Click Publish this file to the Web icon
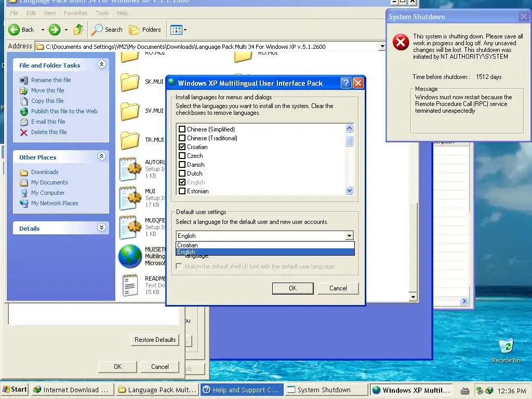Screen dimensions: 532x399 click(x=24, y=111)
